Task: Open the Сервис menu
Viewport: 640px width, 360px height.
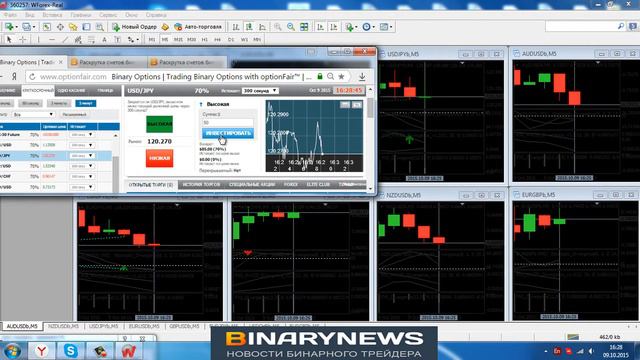Action: point(108,15)
